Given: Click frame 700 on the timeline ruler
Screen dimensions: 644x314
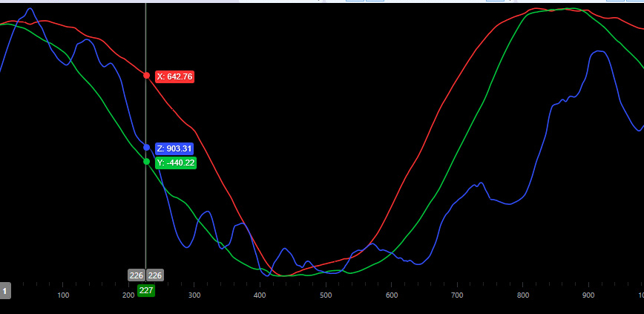Looking at the screenshot, I should coord(457,295).
